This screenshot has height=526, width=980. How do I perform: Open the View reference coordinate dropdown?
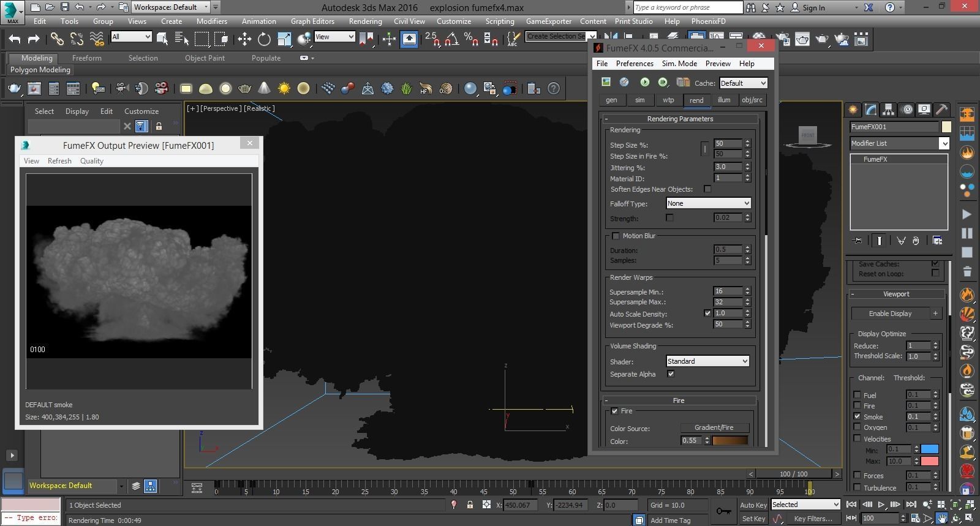coord(334,37)
